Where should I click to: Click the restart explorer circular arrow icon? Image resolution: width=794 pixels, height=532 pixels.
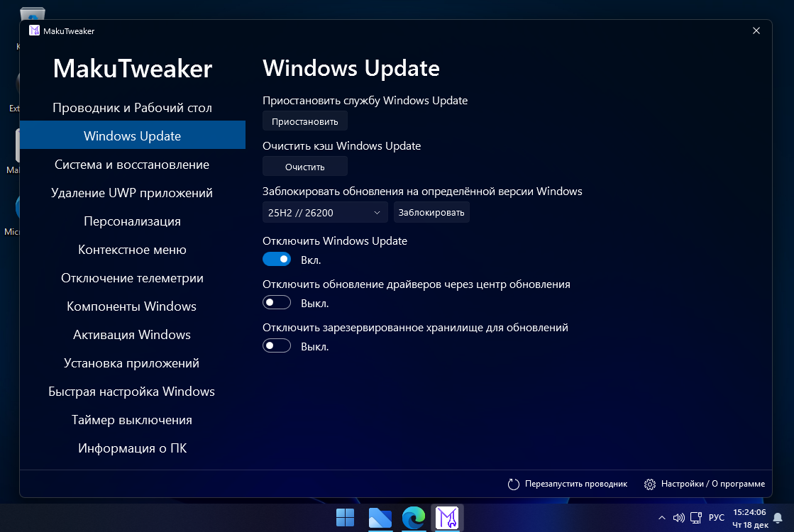click(513, 484)
